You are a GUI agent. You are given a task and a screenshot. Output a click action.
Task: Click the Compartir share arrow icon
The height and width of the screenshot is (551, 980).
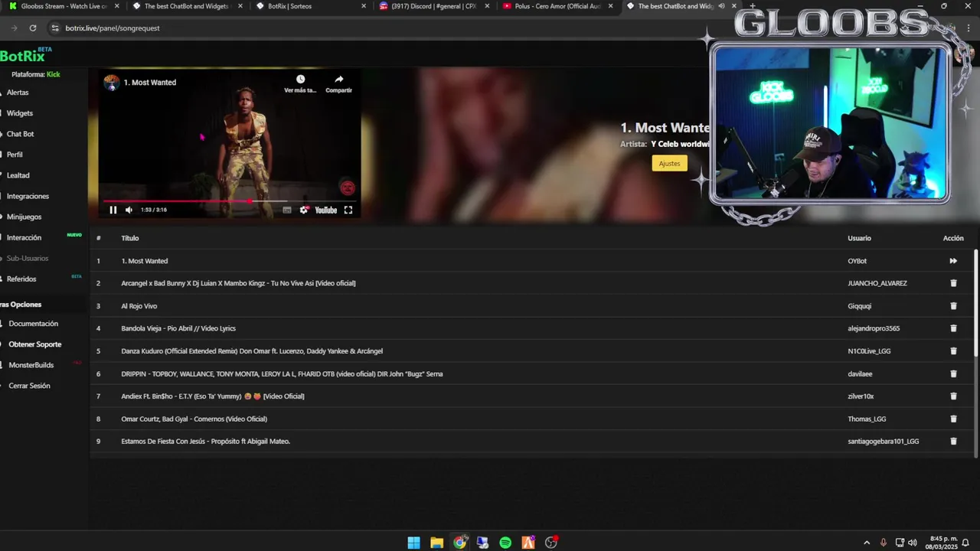338,80
